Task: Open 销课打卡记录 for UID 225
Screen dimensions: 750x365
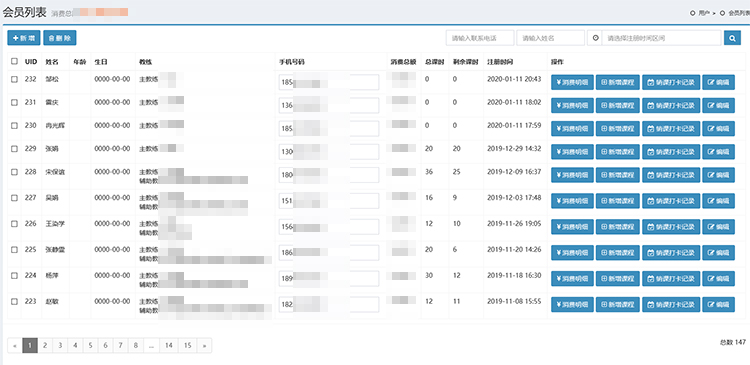Action: coord(671,253)
